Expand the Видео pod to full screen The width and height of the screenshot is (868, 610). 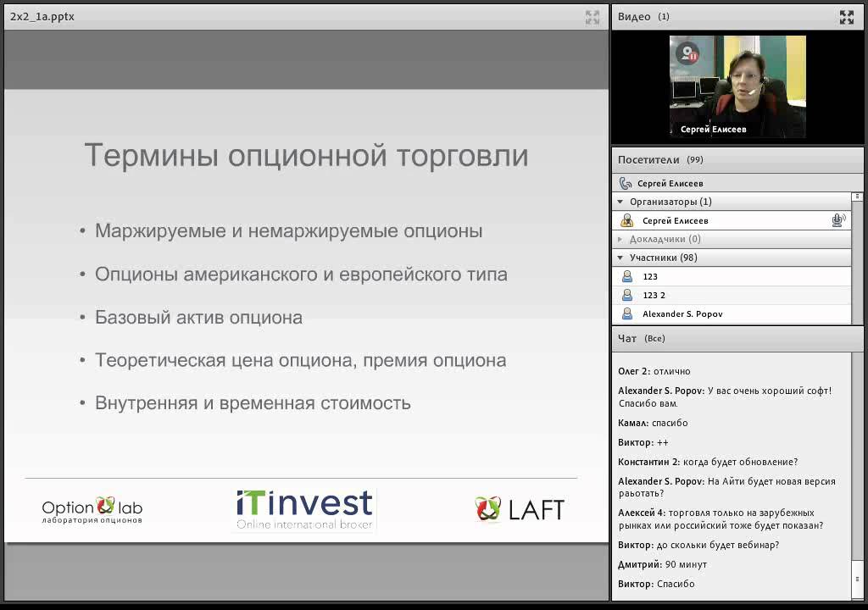click(847, 17)
